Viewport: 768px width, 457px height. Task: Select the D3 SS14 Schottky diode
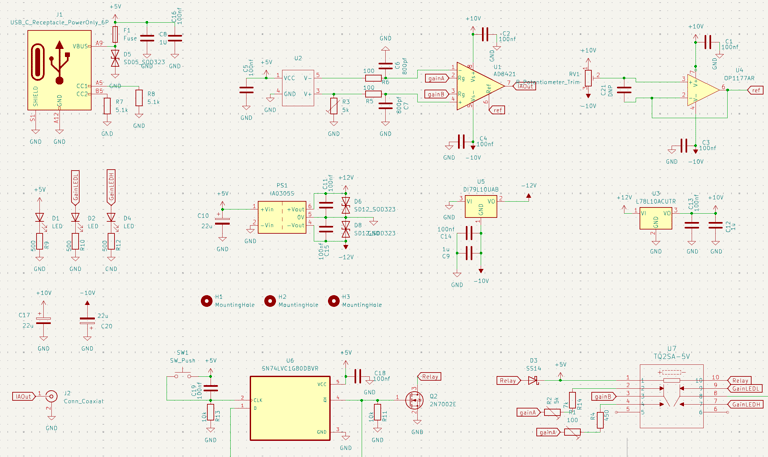[x=533, y=380]
